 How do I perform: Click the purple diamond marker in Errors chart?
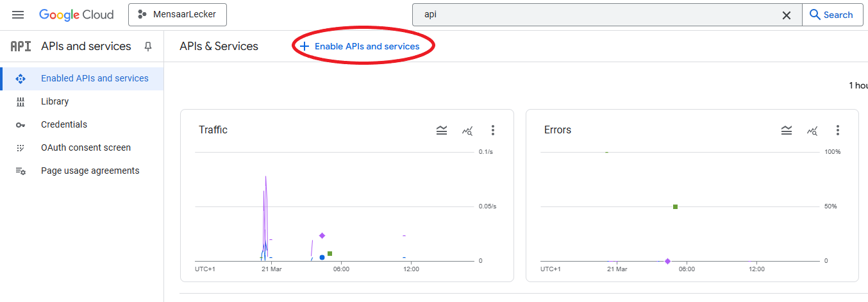point(667,261)
